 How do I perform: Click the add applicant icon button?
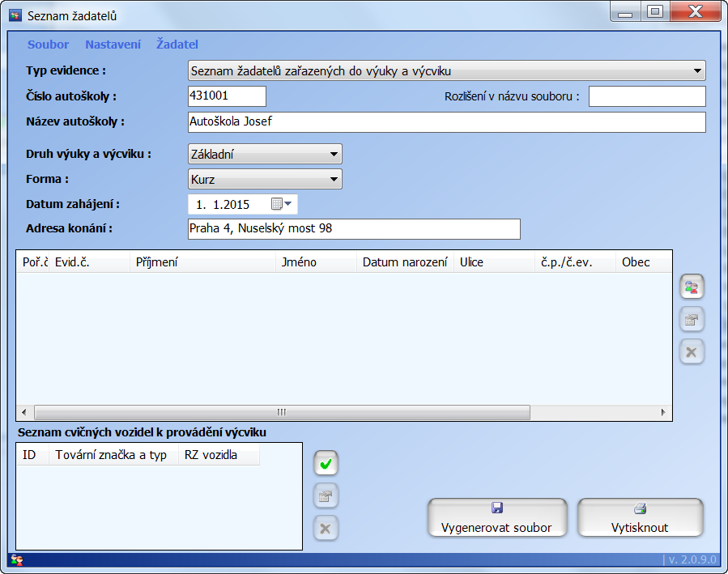coord(692,287)
